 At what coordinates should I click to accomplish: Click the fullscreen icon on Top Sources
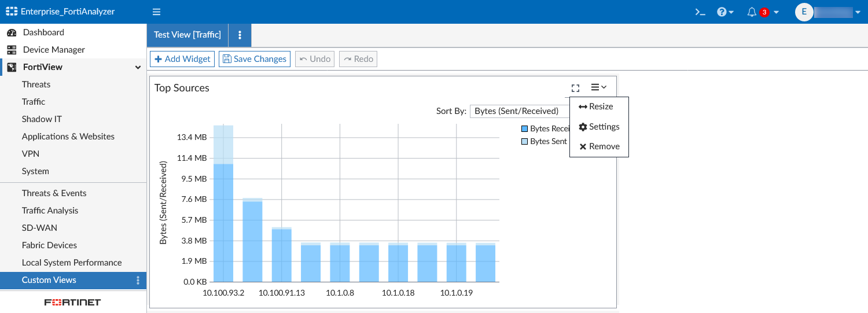click(x=575, y=88)
